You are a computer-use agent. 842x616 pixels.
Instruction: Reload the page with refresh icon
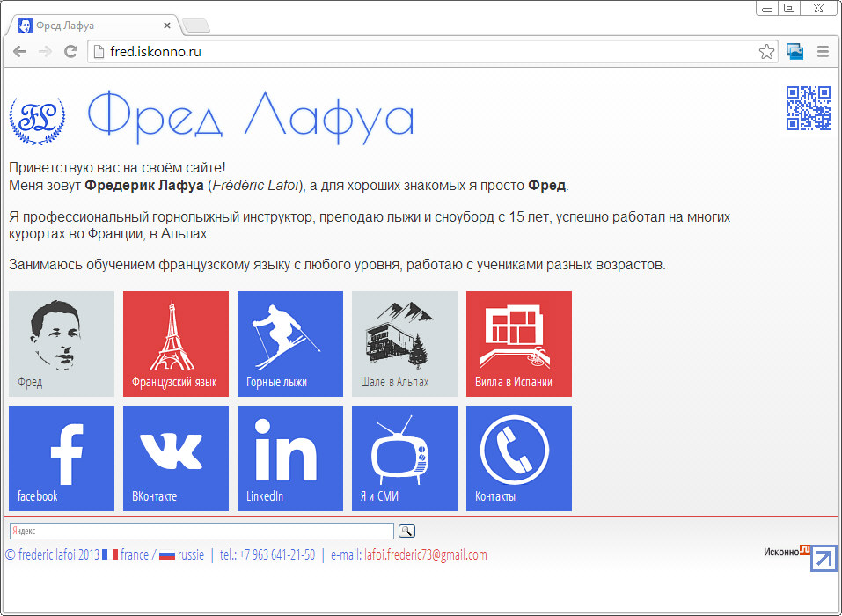pos(70,52)
